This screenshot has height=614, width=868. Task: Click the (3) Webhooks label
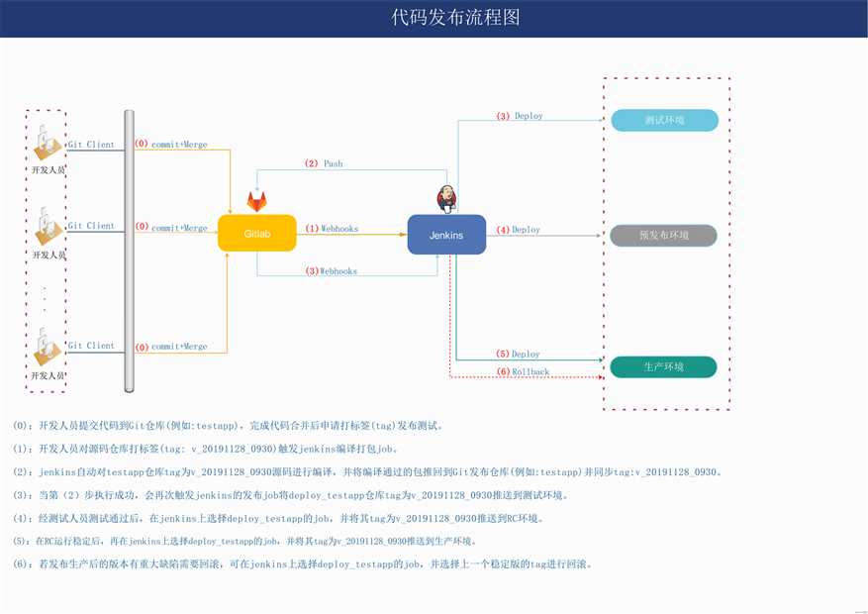tap(332, 270)
